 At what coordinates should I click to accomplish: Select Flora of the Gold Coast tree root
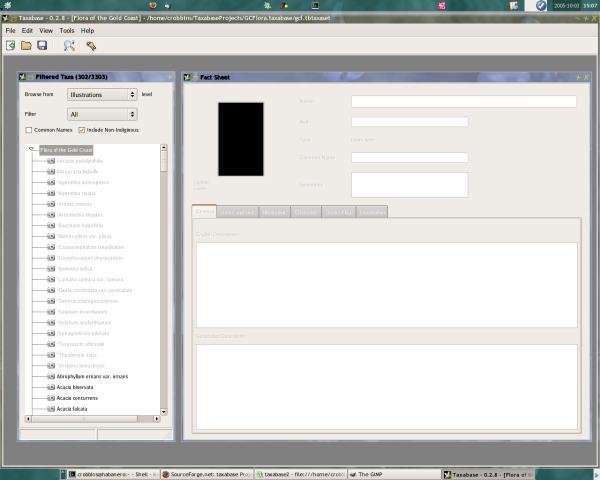[x=66, y=150]
